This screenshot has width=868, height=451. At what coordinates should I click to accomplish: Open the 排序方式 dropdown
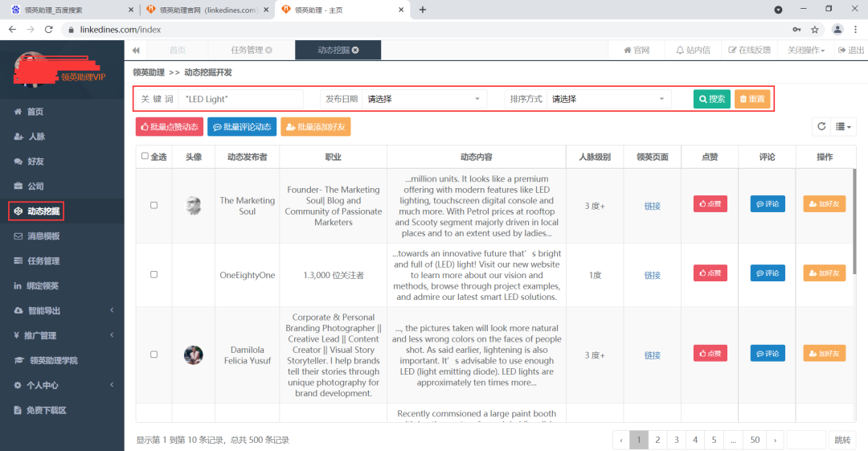608,99
